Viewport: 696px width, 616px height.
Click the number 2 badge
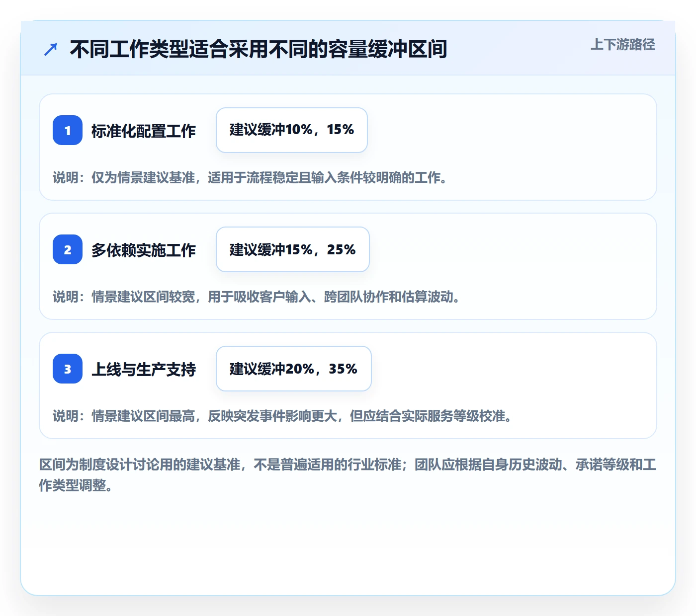pyautogui.click(x=68, y=249)
